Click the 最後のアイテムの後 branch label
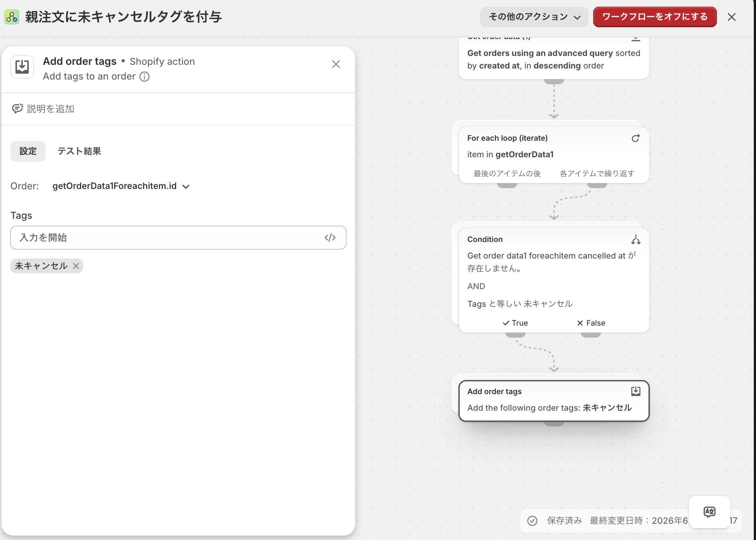Viewport: 756px width, 540px height. click(x=507, y=173)
